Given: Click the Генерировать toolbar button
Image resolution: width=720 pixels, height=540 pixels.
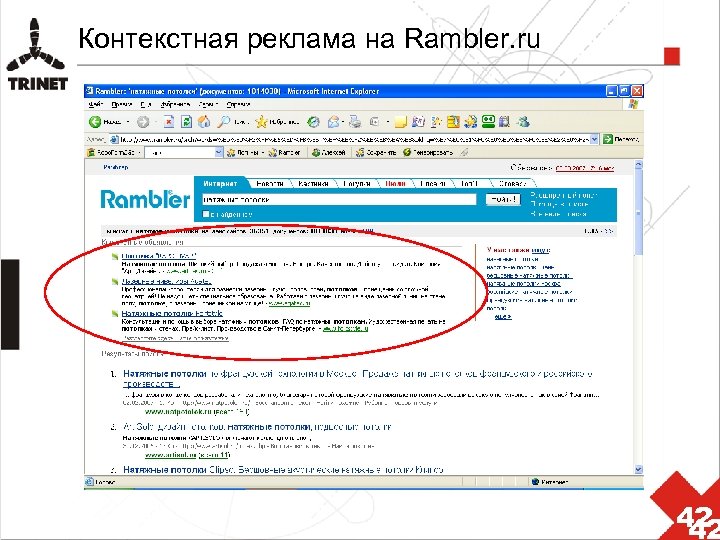Looking at the screenshot, I should 428,152.
